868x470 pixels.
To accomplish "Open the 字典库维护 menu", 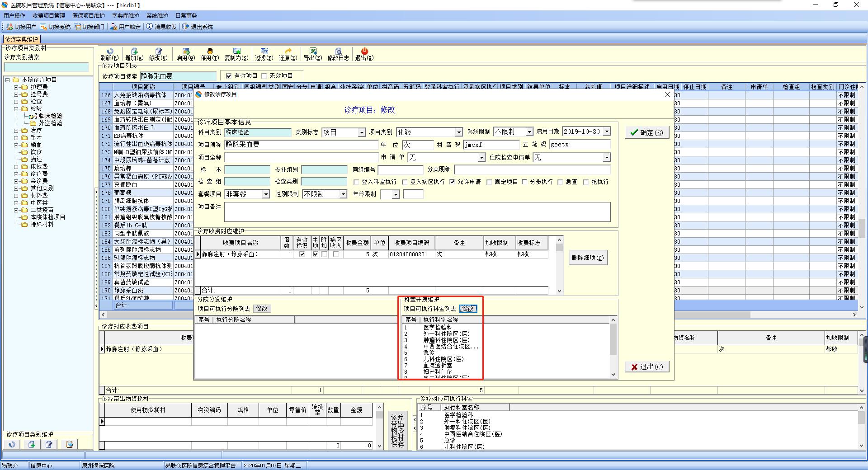I will pyautogui.click(x=125, y=16).
